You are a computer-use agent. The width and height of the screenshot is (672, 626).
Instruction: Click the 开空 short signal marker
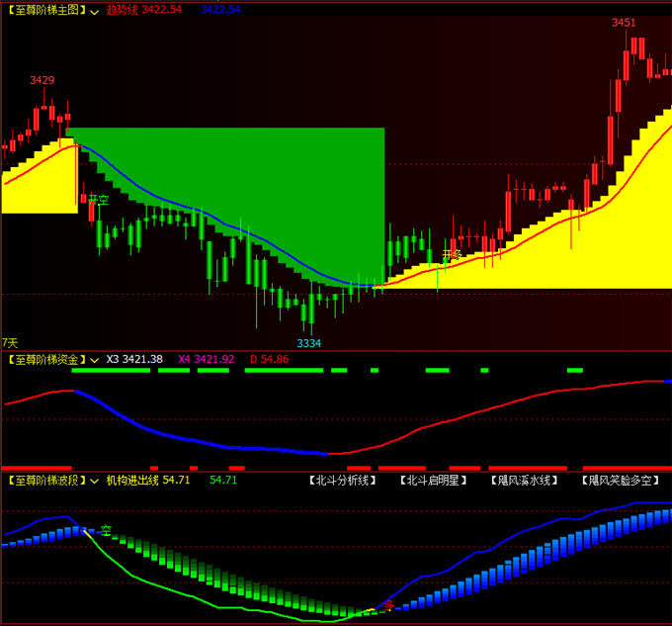click(x=98, y=200)
